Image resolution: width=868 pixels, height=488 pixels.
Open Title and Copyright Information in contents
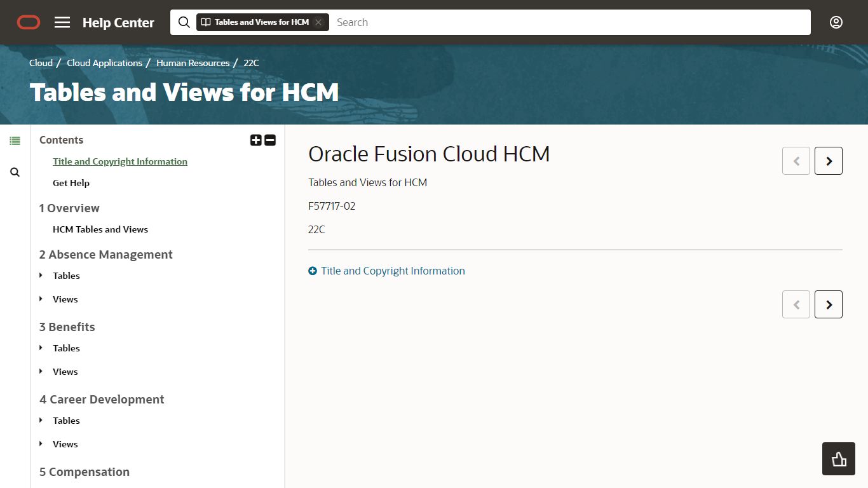coord(120,161)
